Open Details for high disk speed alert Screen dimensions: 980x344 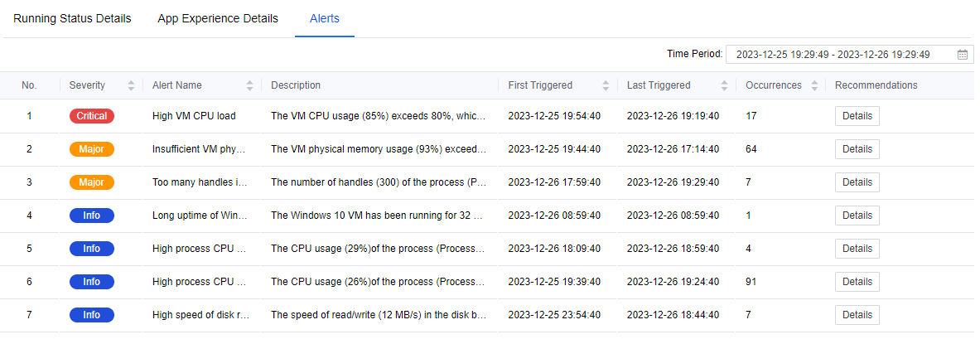coord(857,315)
